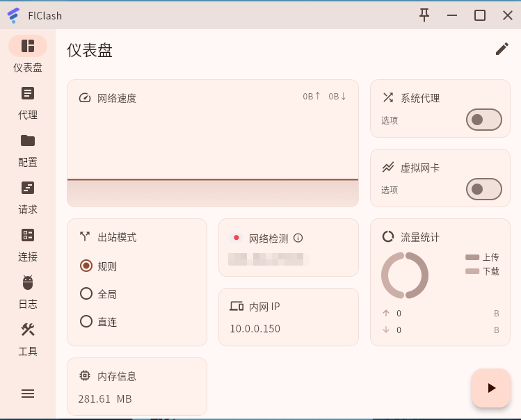Image resolution: width=521 pixels, height=420 pixels.
Task: Open the 工具 (Tools) page
Action: (28, 339)
